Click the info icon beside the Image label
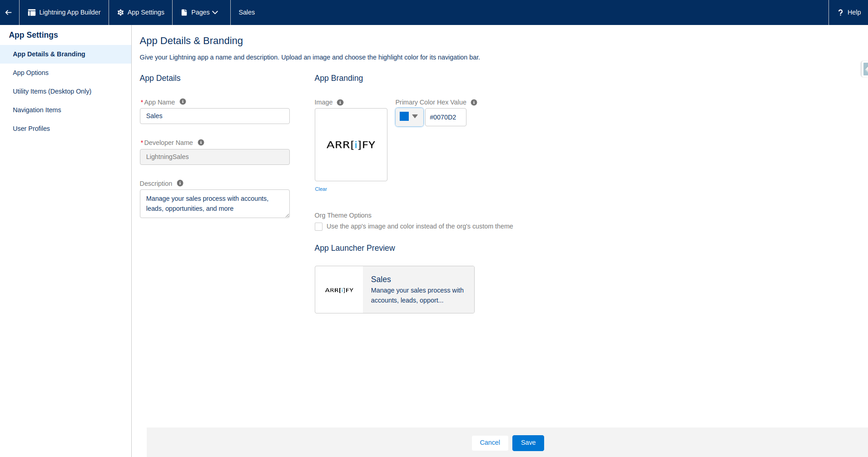This screenshot has height=457, width=868. pos(341,102)
